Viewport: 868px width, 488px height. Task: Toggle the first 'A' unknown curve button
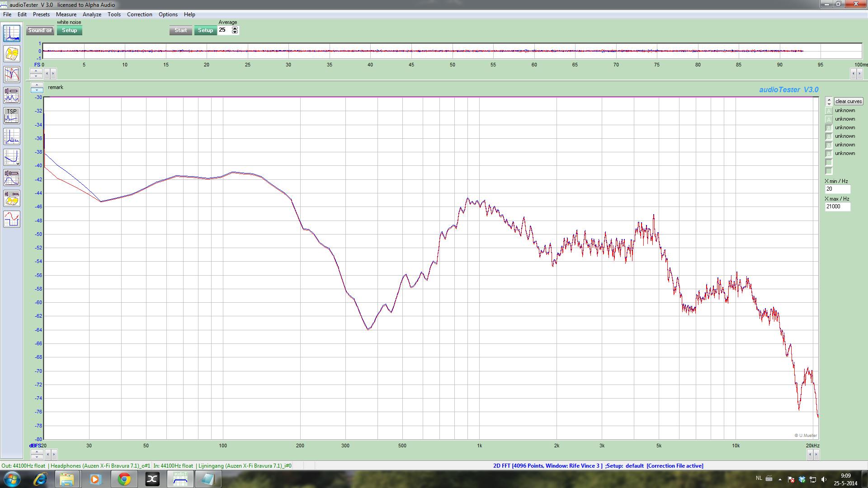829,111
